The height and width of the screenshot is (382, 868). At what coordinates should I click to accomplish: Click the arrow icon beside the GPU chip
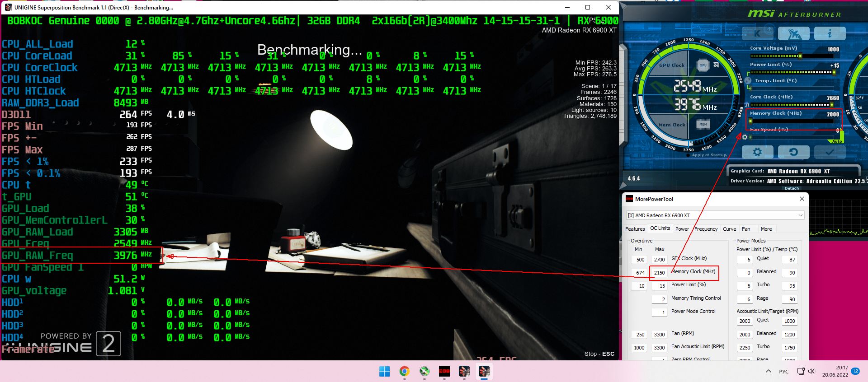[x=716, y=65]
